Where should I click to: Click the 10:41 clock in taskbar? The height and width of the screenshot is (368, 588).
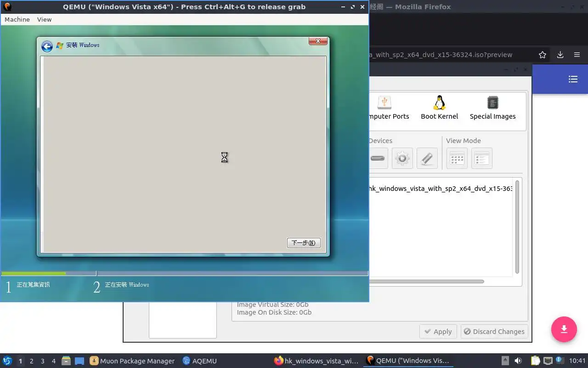point(577,361)
